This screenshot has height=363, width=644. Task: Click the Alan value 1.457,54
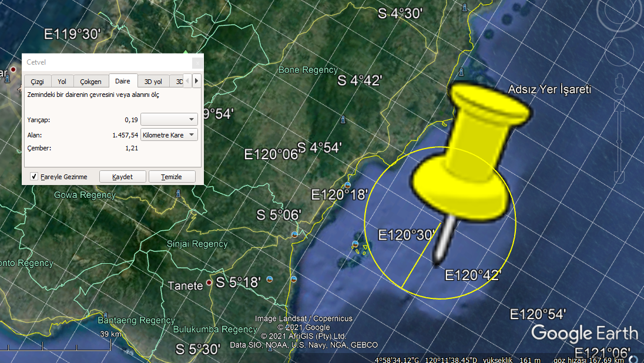[x=125, y=135]
